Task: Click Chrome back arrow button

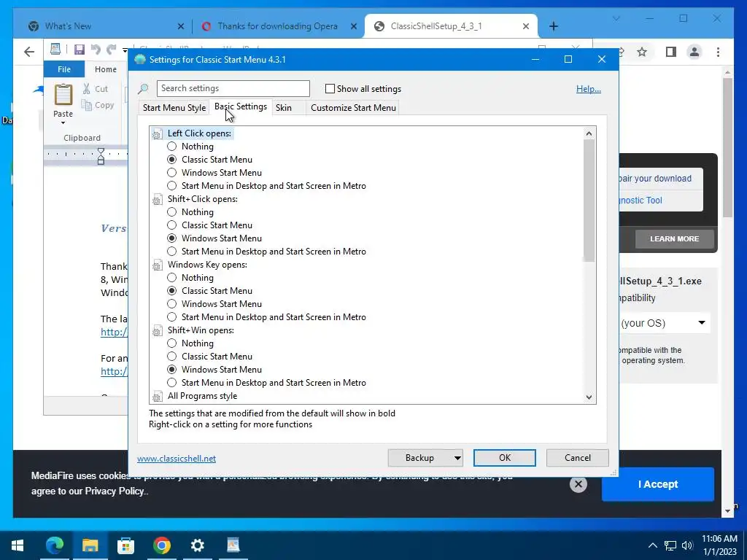Action: pos(29,52)
